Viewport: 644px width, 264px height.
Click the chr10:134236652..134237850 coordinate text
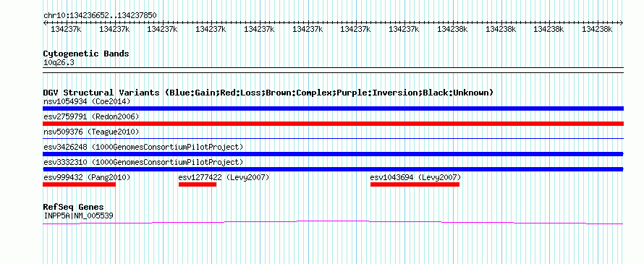[100, 15]
